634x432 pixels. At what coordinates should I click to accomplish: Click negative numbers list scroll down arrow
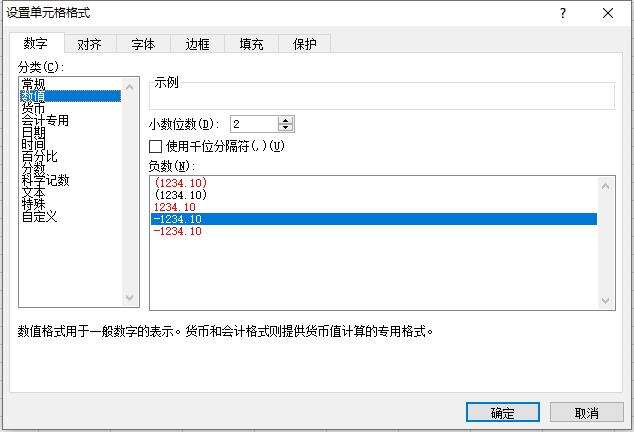coord(605,301)
